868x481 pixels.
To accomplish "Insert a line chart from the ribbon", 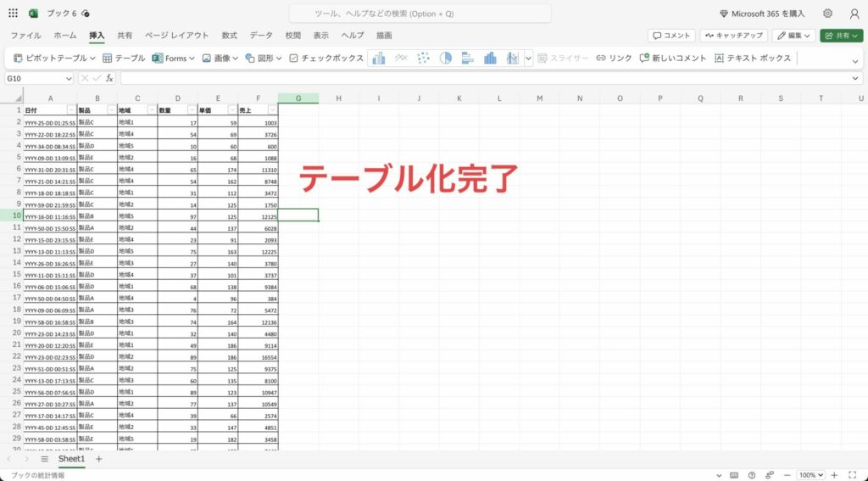I will click(x=401, y=59).
